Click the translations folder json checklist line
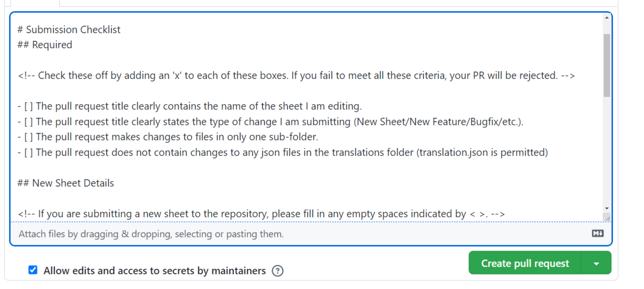 pos(283,153)
